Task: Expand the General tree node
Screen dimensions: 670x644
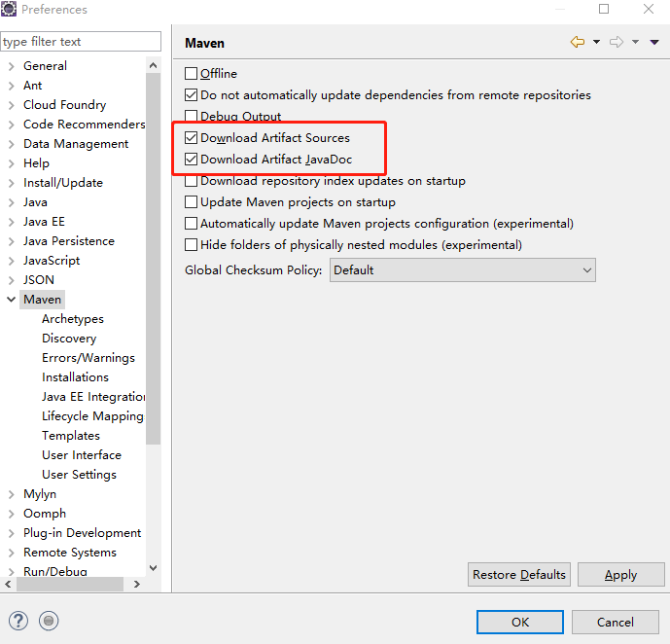Action: click(12, 66)
